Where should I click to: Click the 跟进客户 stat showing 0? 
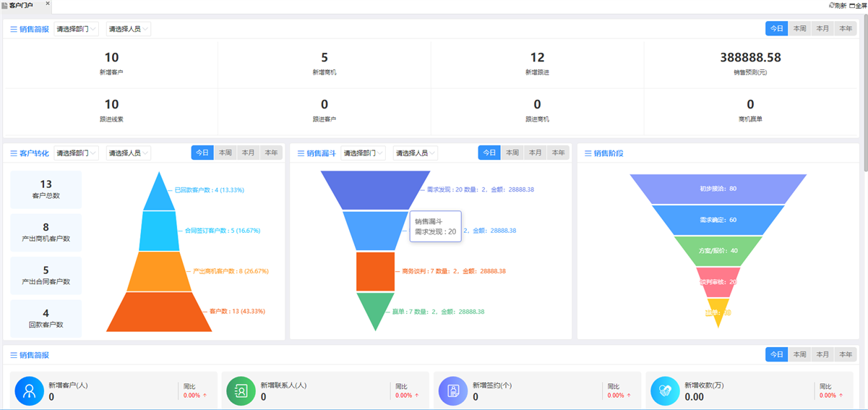(325, 110)
